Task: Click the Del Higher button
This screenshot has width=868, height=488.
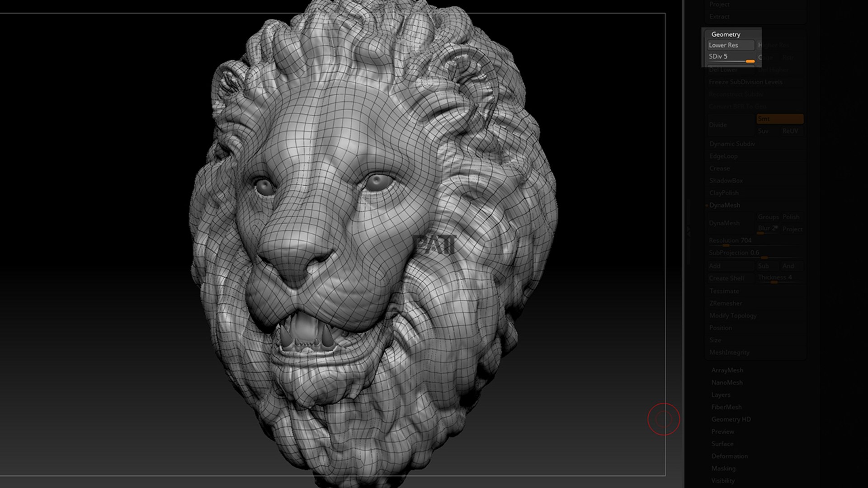Action: coord(780,70)
